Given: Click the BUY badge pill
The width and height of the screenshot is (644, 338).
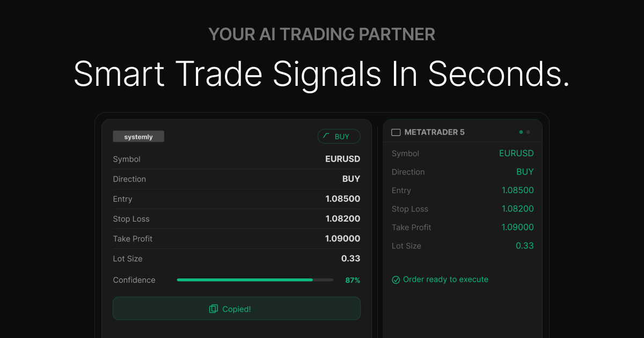Looking at the screenshot, I should click(339, 136).
